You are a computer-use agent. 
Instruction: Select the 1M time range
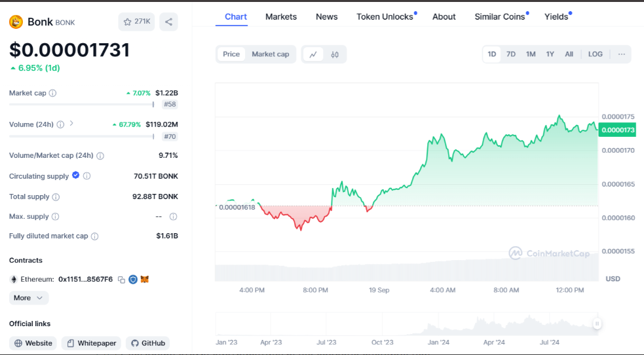click(531, 54)
